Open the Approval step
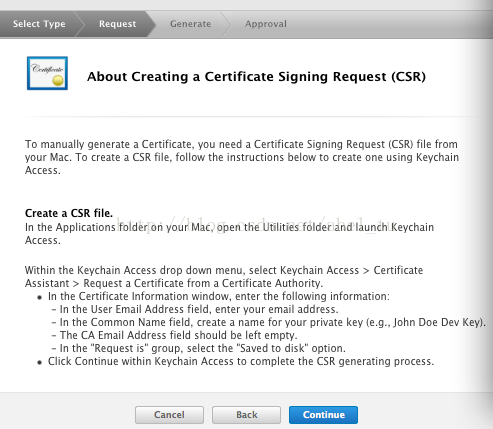493x429 pixels. pyautogui.click(x=266, y=24)
